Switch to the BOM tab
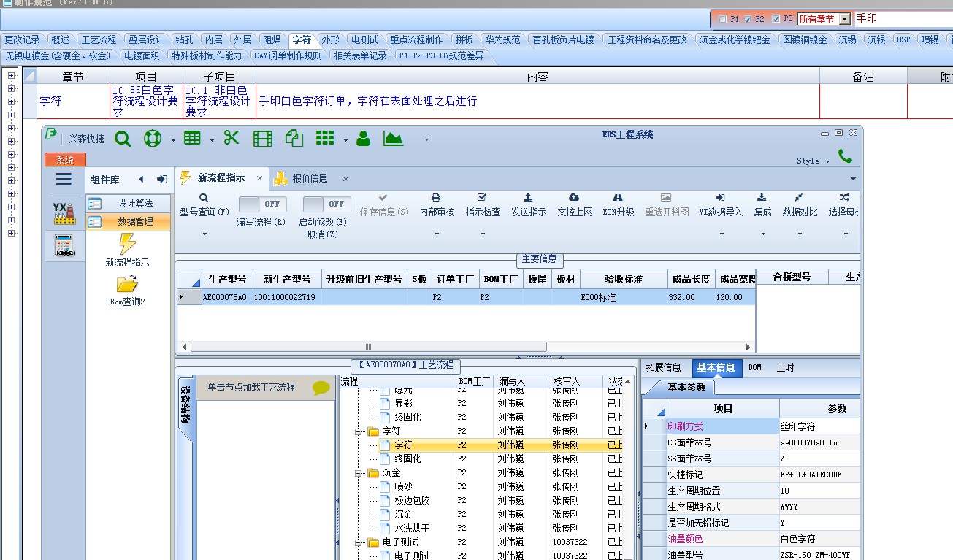The width and height of the screenshot is (953, 560). pyautogui.click(x=755, y=368)
